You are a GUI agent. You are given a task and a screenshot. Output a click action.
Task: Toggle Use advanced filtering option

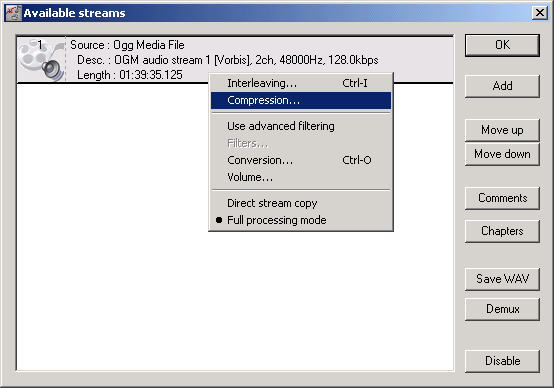[x=301, y=126]
